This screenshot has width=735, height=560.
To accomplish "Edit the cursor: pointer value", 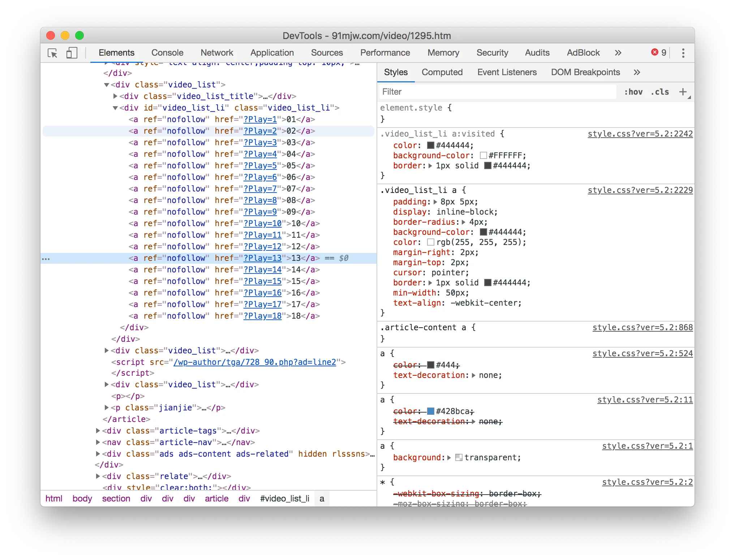I will 448,273.
